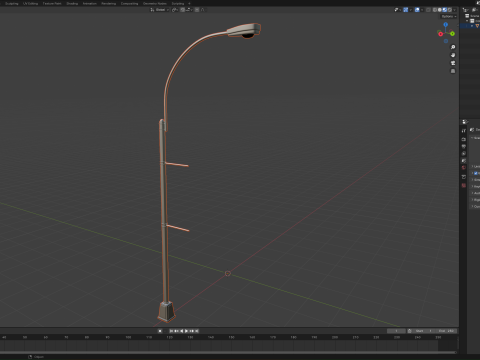Screen dimensions: 480x360
Task: Open the Compositing workspace tab
Action: click(x=129, y=3)
